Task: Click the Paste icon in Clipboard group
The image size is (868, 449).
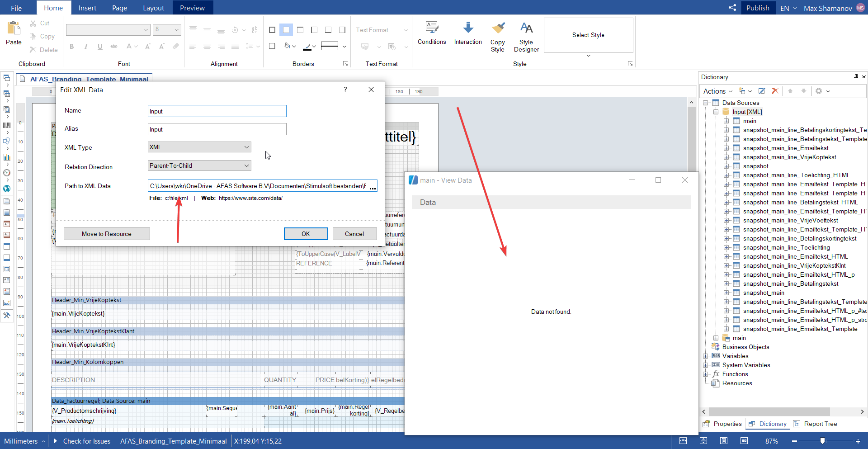Action: click(14, 28)
